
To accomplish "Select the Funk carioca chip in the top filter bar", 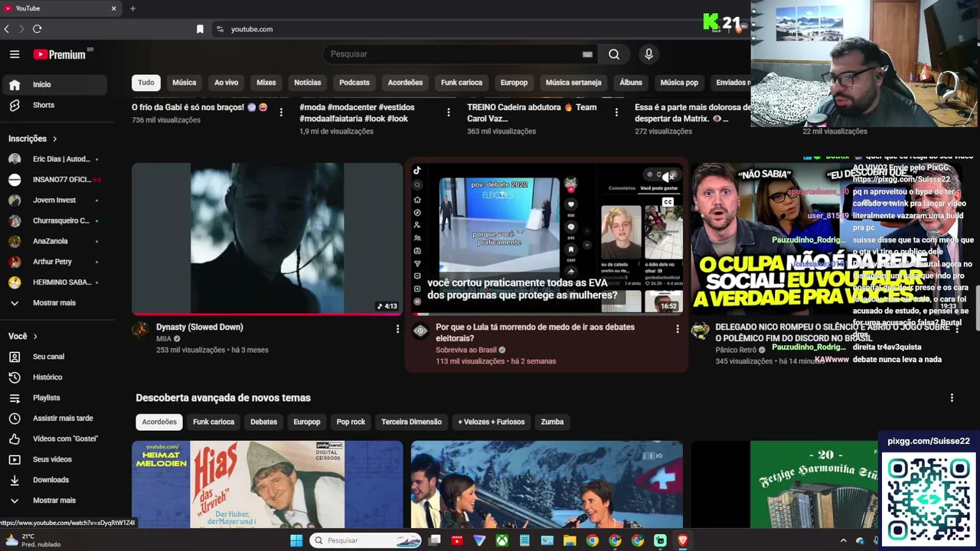I will point(462,83).
